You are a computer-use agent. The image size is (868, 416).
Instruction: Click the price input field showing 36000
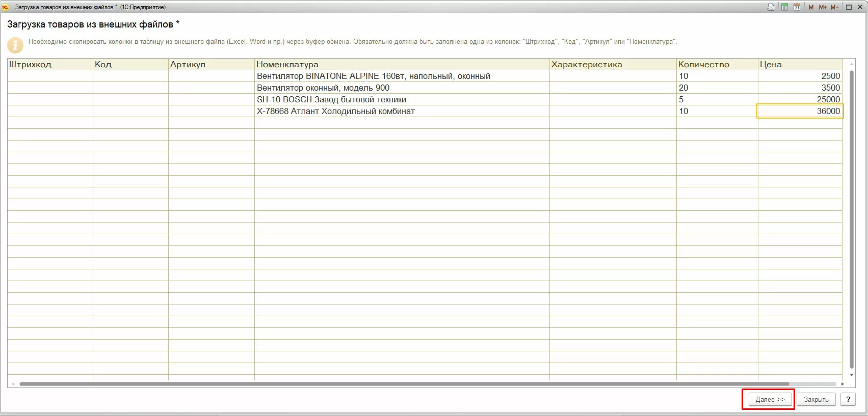pyautogui.click(x=800, y=111)
